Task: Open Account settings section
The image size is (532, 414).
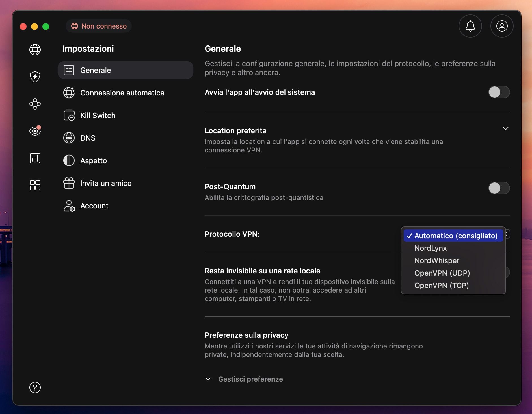Action: [x=126, y=206]
